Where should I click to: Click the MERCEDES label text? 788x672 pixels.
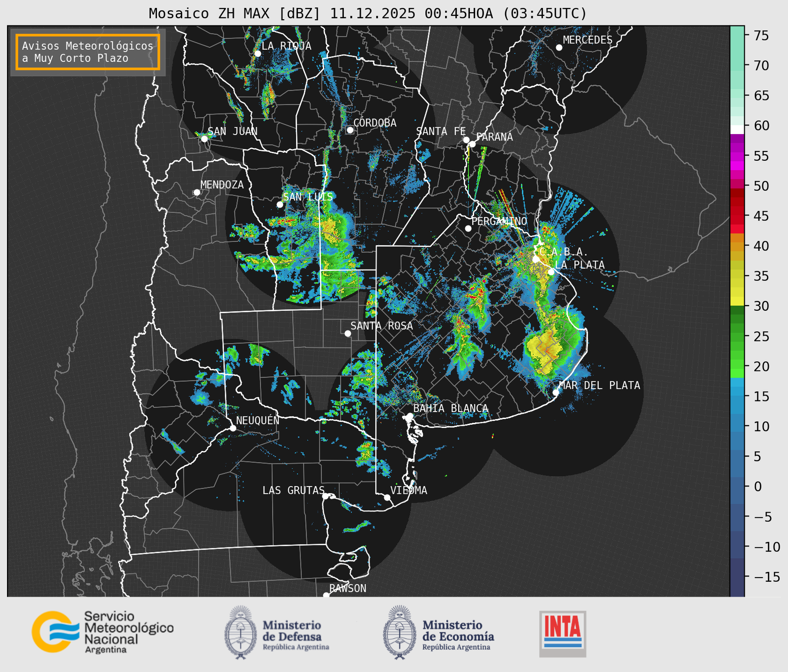tap(588, 40)
